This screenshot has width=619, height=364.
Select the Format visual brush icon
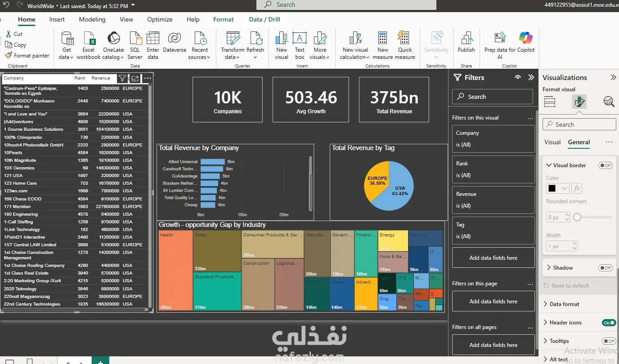pyautogui.click(x=579, y=102)
